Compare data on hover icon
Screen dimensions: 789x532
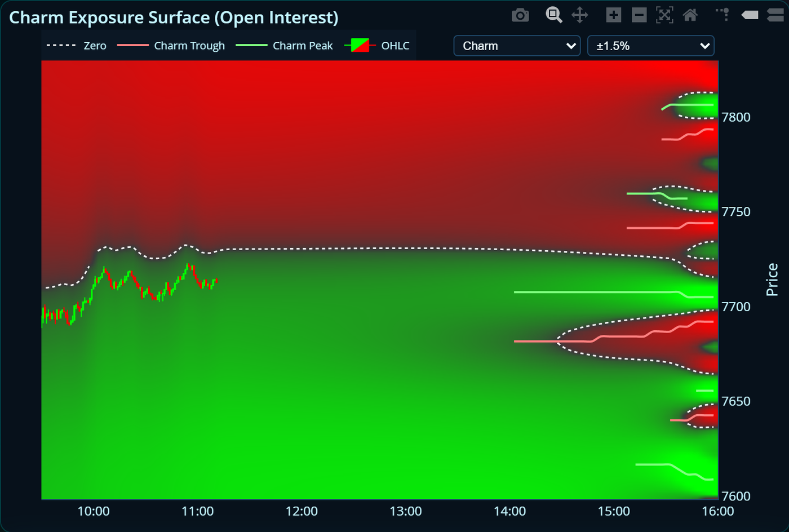click(x=775, y=15)
